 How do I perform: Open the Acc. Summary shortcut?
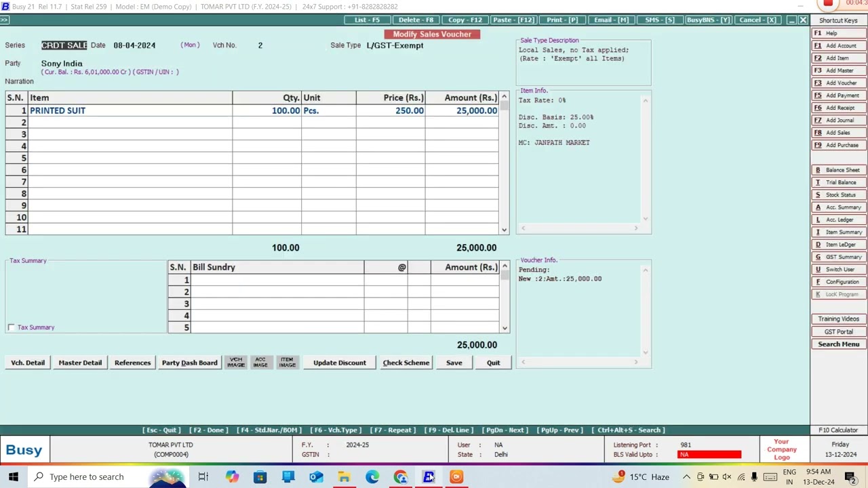pos(839,207)
